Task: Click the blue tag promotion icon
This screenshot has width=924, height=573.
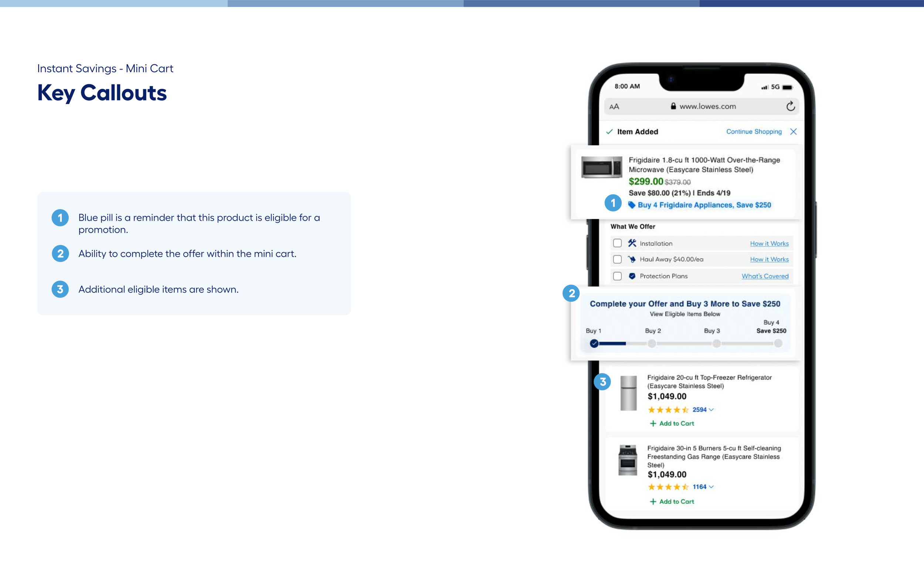Action: pos(632,205)
